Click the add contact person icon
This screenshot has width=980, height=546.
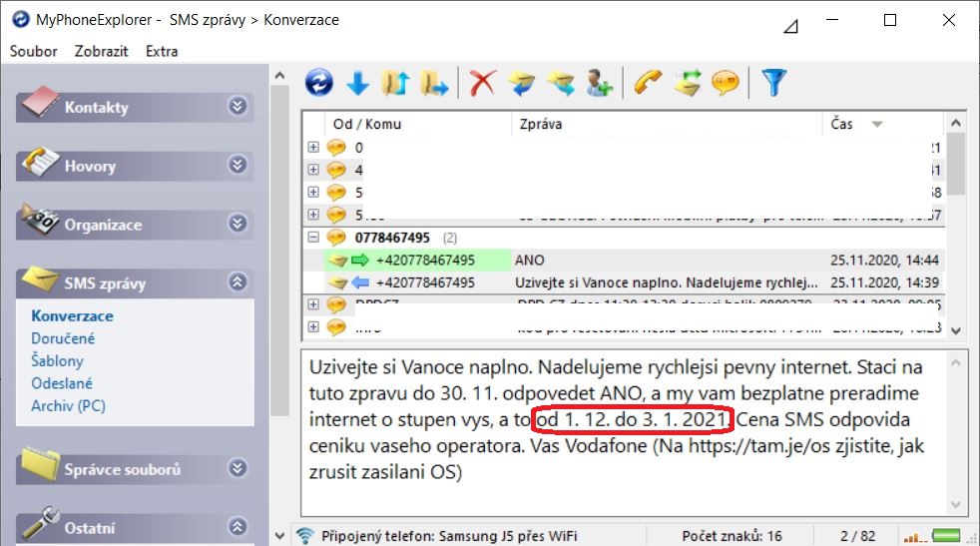(x=598, y=84)
